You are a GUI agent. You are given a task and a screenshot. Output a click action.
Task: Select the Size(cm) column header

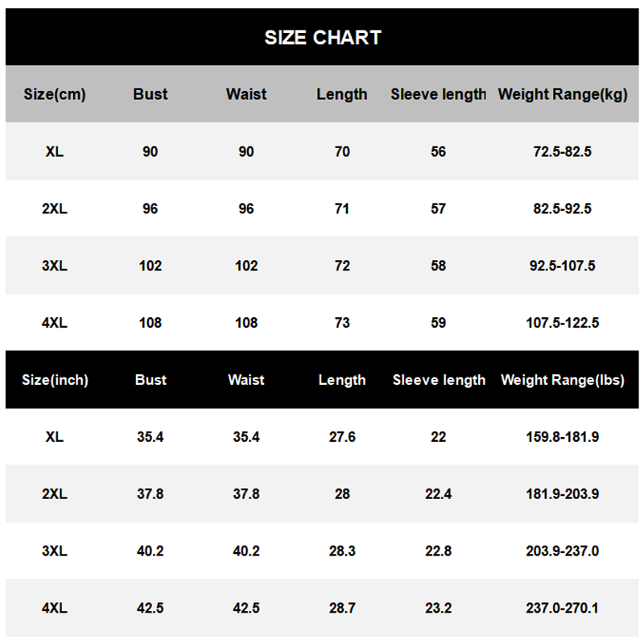[55, 94]
